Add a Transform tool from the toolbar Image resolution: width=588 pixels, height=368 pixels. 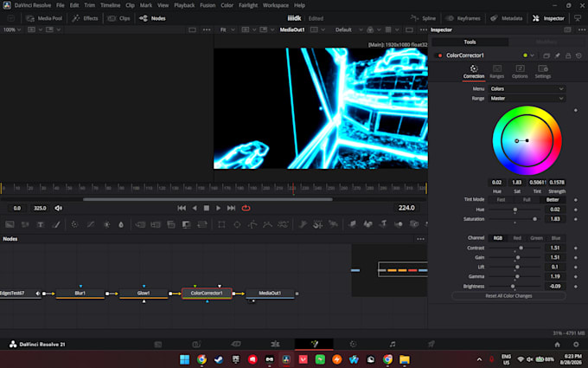[202, 224]
